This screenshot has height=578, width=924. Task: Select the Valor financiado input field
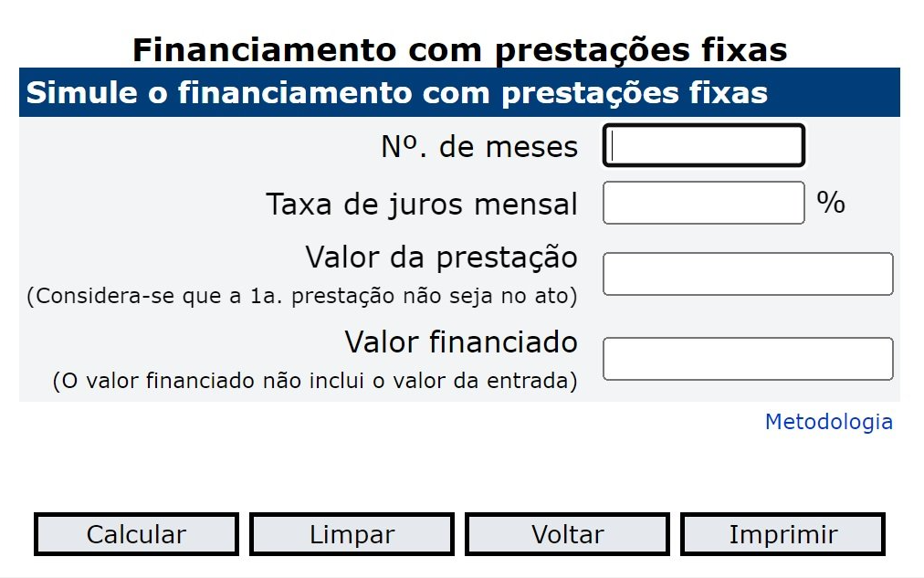[x=748, y=359]
